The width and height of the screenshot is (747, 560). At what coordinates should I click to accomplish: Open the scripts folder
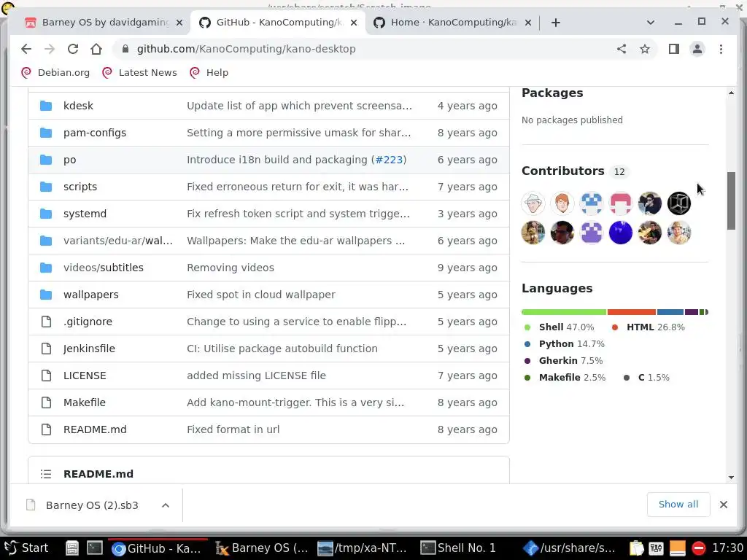(x=80, y=187)
